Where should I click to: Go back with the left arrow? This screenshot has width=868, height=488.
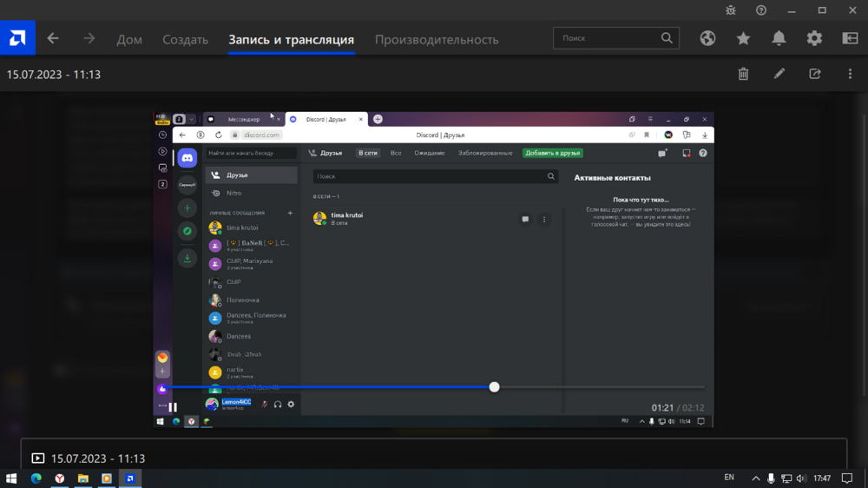[53, 38]
